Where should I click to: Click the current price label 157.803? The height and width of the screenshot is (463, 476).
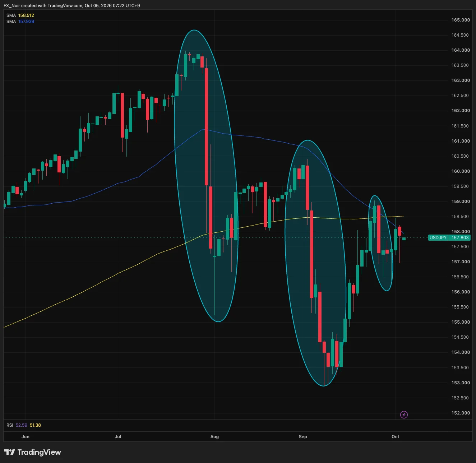pyautogui.click(x=460, y=238)
